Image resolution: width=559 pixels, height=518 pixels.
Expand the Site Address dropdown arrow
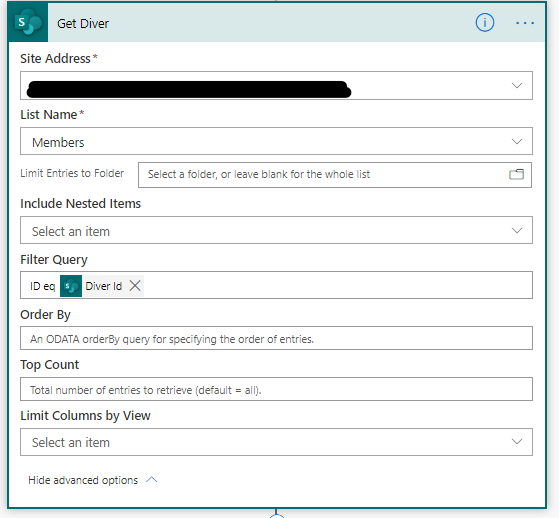(x=517, y=86)
